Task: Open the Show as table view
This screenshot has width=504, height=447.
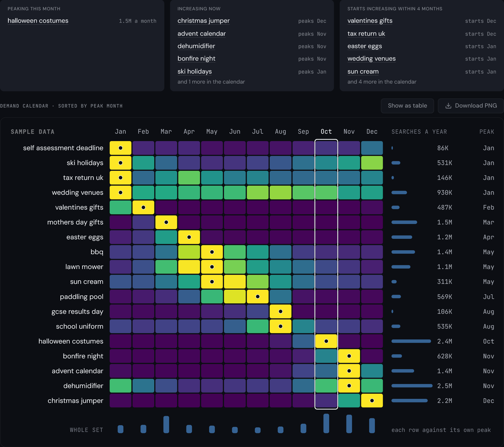Action: tap(407, 106)
